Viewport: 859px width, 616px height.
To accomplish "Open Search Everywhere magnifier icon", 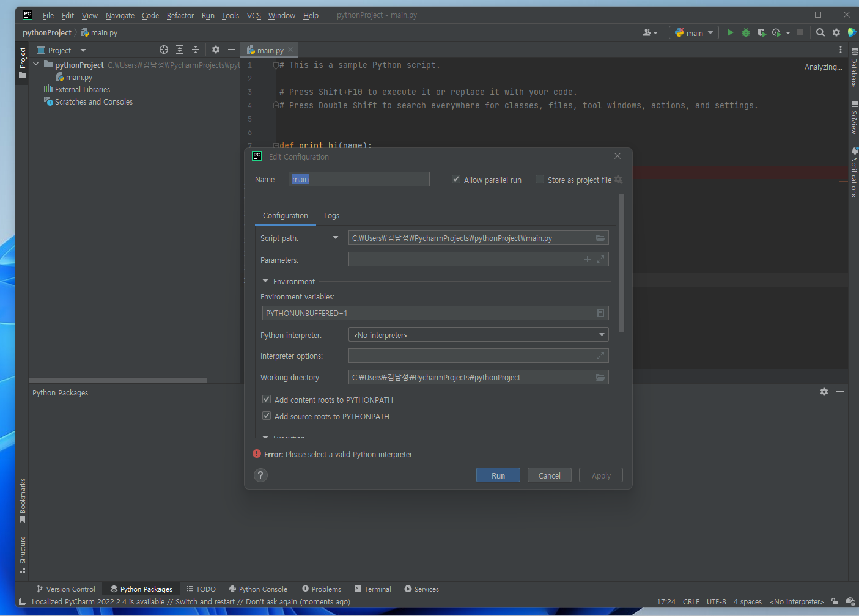I will point(820,32).
